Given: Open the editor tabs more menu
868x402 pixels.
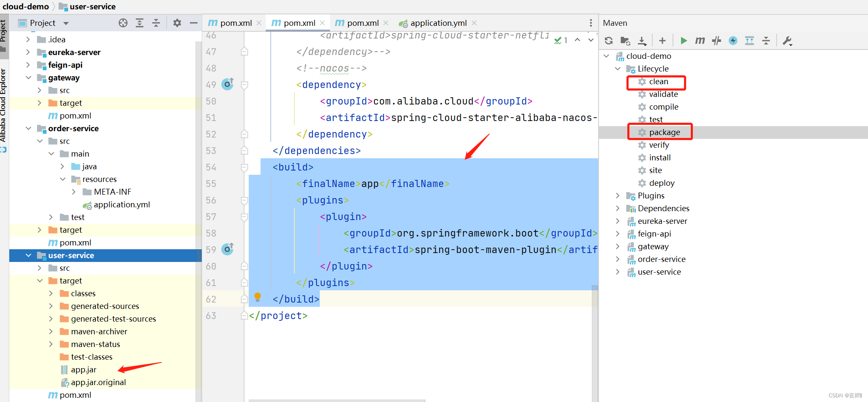Looking at the screenshot, I should point(591,23).
